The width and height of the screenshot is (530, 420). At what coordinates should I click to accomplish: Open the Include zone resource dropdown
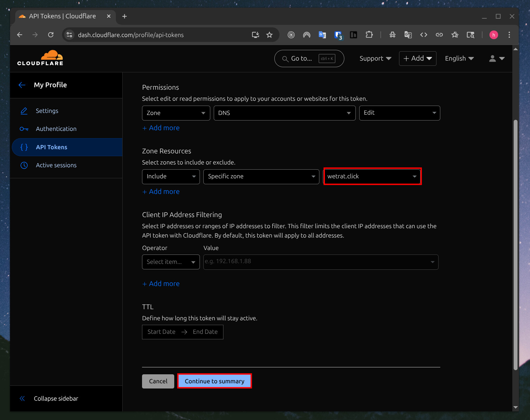pyautogui.click(x=171, y=177)
